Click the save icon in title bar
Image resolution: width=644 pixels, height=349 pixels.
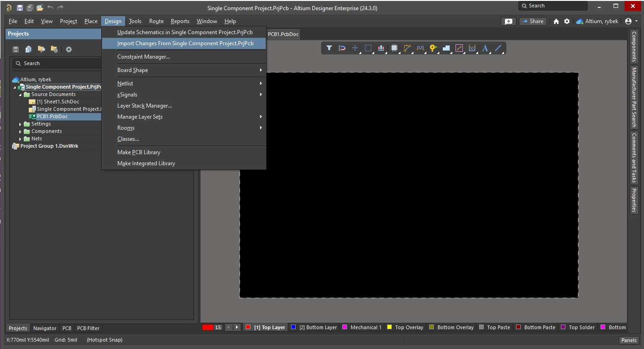(x=19, y=8)
